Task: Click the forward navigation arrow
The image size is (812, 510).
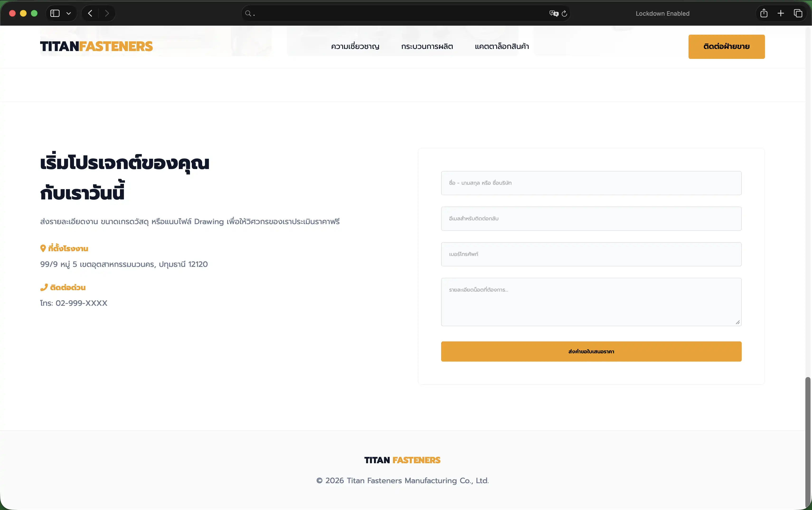Action: tap(107, 14)
